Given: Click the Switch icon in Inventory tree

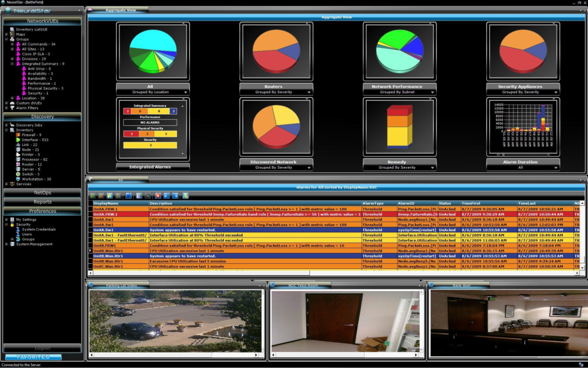Looking at the screenshot, I should (x=18, y=174).
